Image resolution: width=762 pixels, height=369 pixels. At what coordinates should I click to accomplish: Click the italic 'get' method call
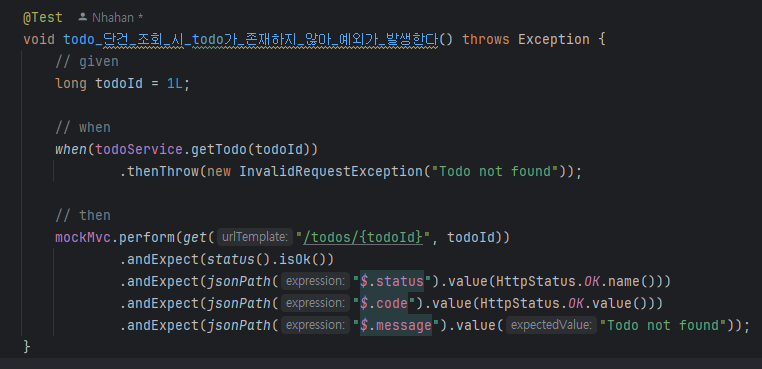coord(195,237)
